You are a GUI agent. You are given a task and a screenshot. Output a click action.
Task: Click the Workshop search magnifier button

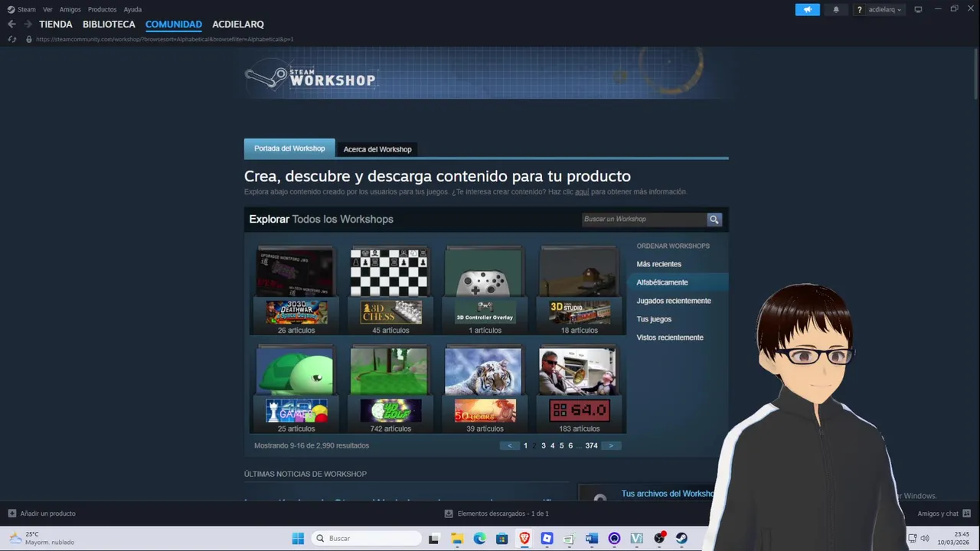point(714,220)
